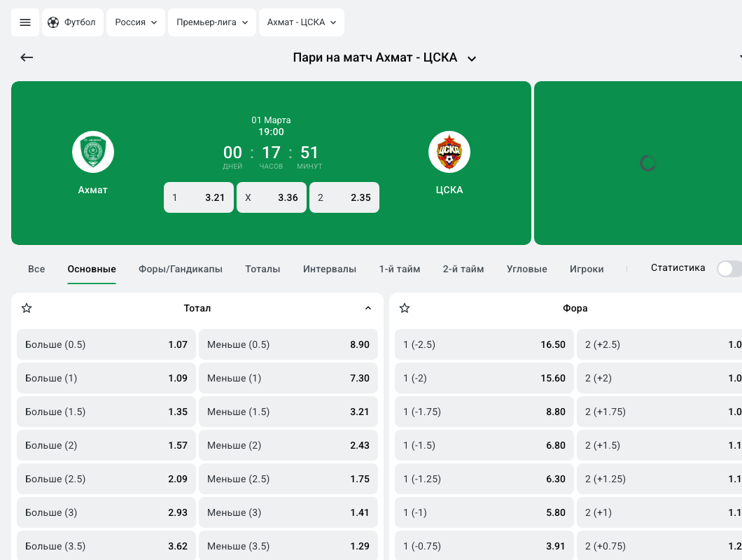Open the Угловые tab

pyautogui.click(x=527, y=269)
